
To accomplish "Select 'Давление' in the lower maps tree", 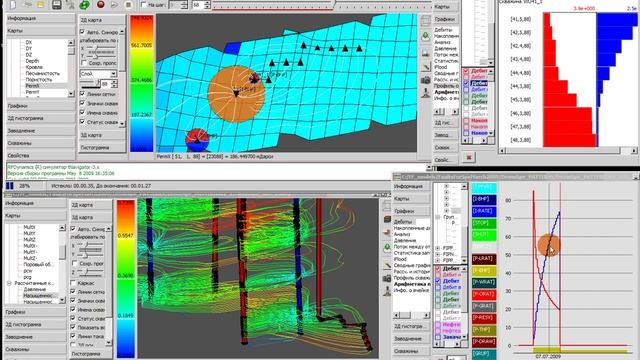I will [35, 289].
